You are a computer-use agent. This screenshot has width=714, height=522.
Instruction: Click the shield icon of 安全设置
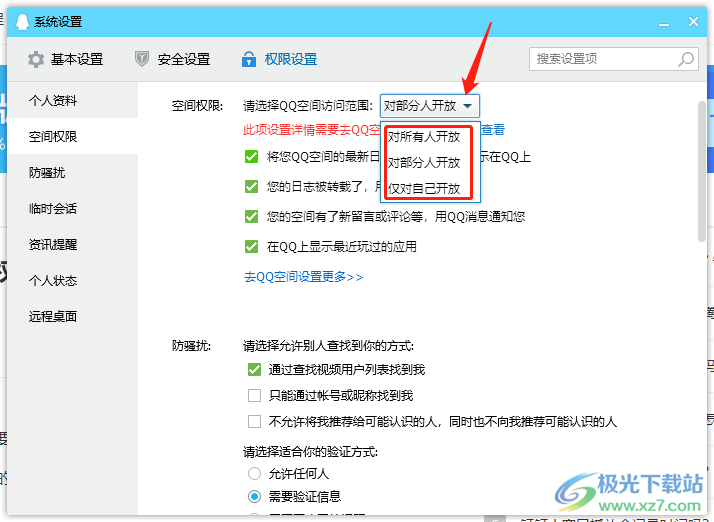point(142,59)
